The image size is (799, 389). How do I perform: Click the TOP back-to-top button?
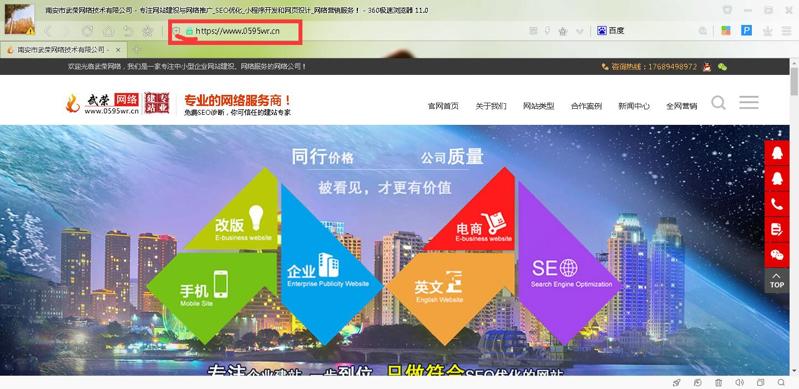[777, 280]
